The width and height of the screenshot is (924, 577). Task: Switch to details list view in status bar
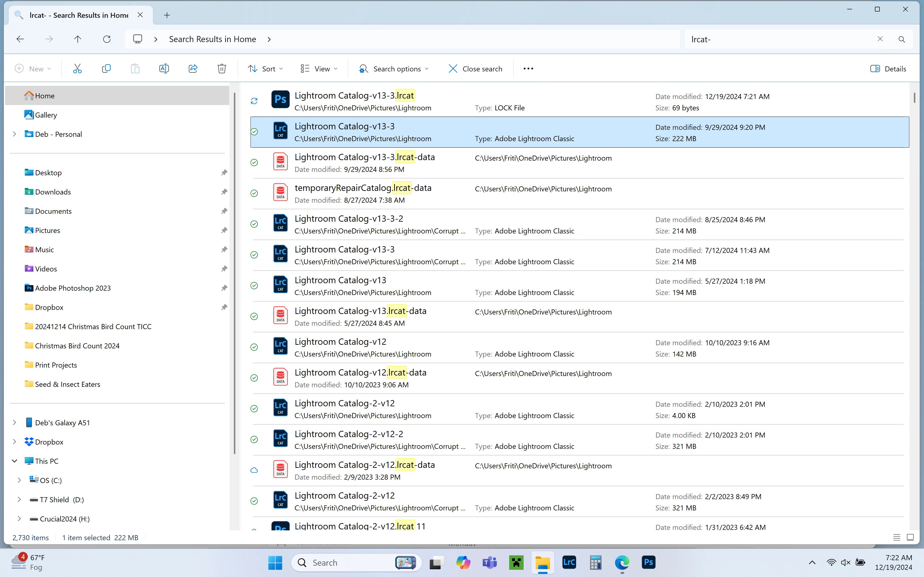897,537
